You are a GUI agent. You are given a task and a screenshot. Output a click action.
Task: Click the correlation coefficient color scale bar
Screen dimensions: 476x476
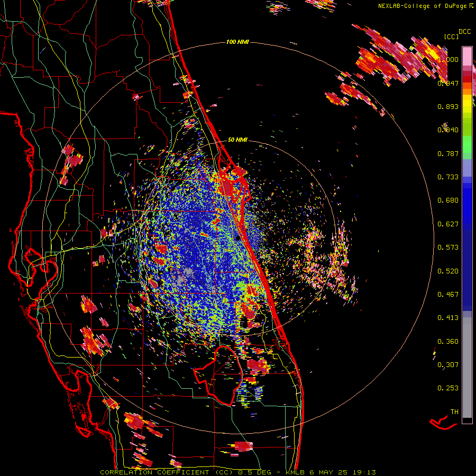(467, 235)
